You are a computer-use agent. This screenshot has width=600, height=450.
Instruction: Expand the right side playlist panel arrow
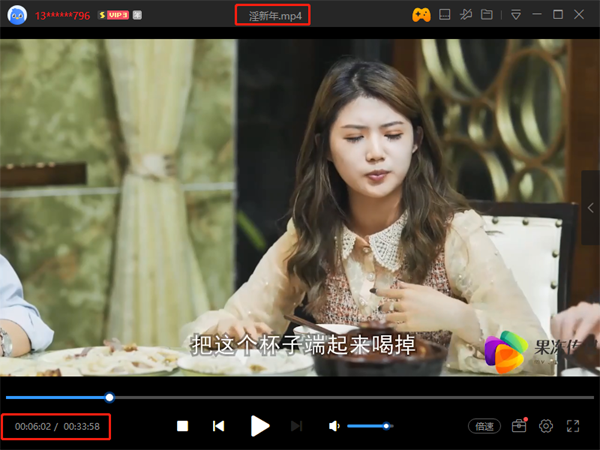[591, 208]
